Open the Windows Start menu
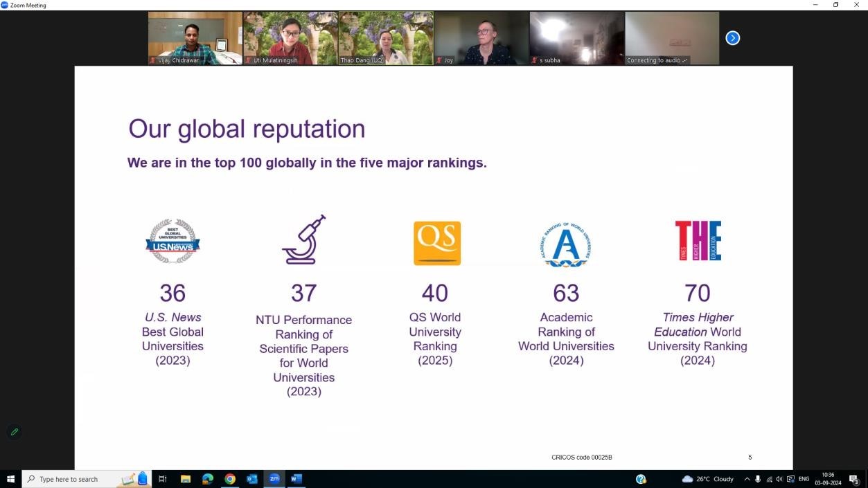868x488 pixels. point(10,479)
